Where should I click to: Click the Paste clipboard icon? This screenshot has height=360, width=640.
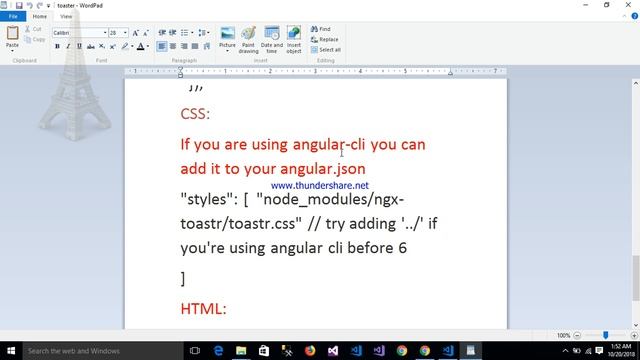12,33
